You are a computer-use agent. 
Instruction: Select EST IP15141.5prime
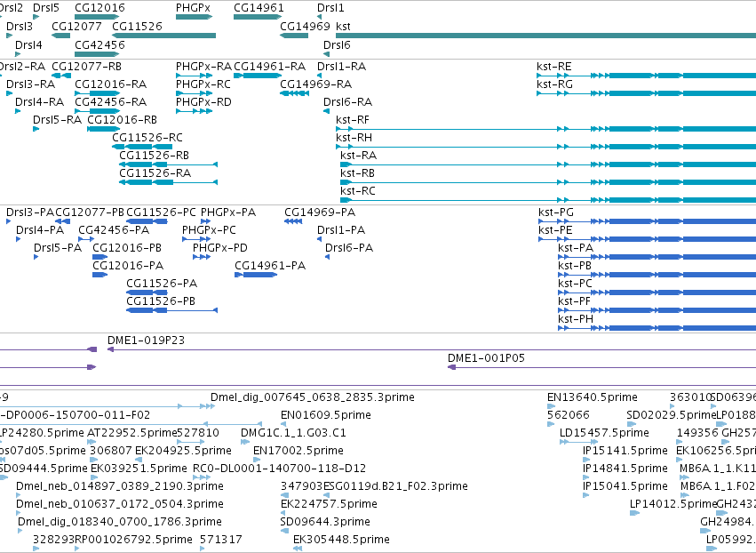pyautogui.click(x=625, y=451)
